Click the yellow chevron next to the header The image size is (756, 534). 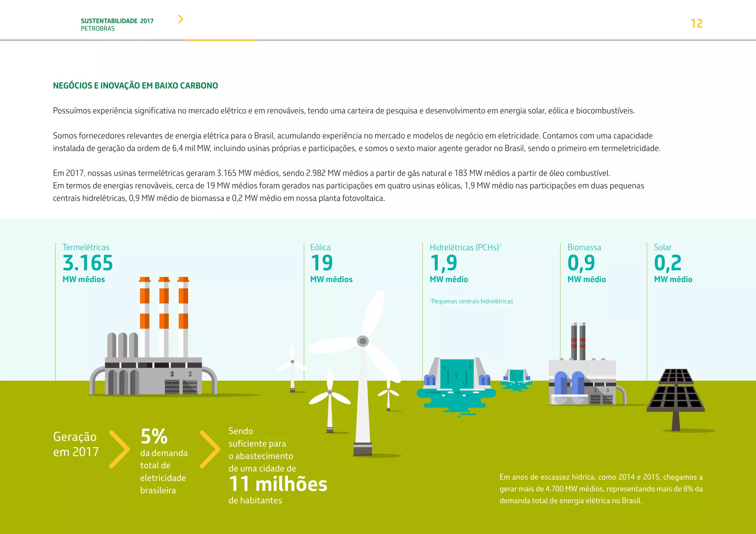click(x=181, y=19)
